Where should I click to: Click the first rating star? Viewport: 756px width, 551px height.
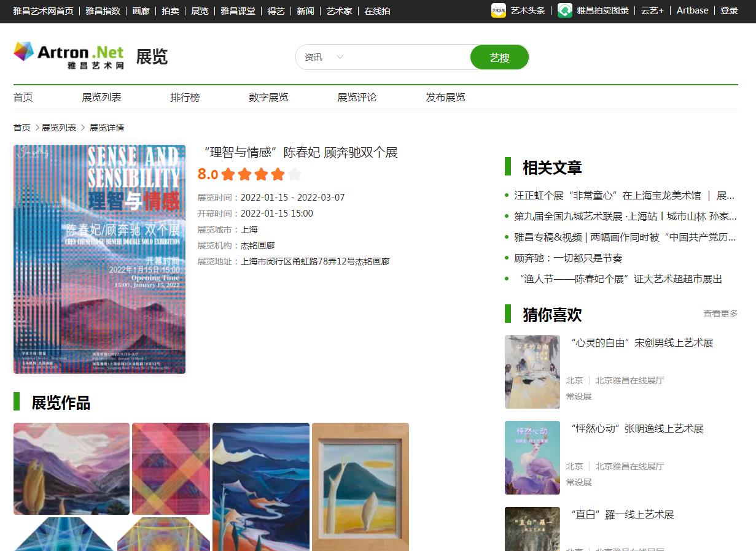228,174
